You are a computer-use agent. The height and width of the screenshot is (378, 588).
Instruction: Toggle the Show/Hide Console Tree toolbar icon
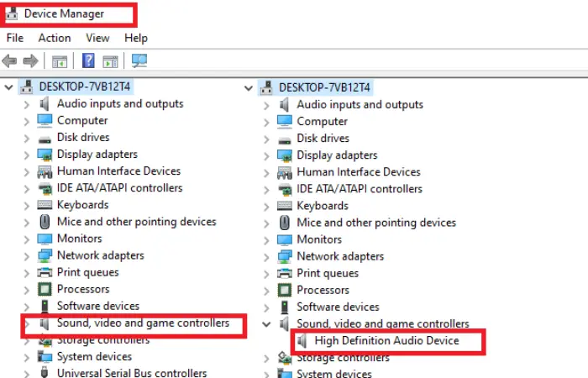pyautogui.click(x=60, y=61)
